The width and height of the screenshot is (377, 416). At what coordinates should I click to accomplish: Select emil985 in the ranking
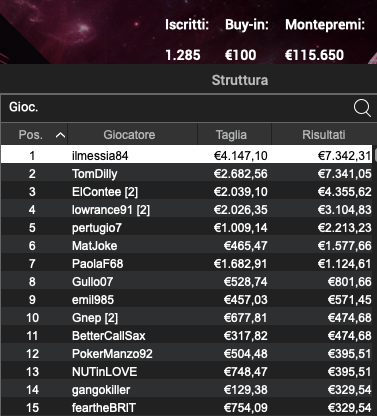coord(187,300)
